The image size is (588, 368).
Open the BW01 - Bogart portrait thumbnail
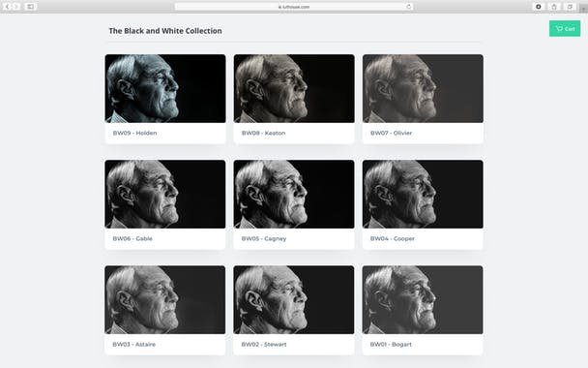pos(423,299)
